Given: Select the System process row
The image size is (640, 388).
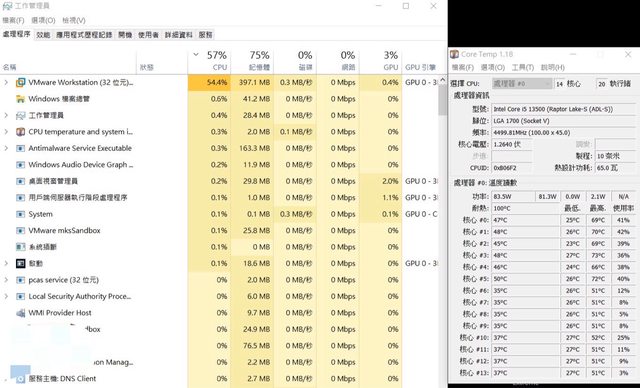Looking at the screenshot, I should (x=220, y=214).
